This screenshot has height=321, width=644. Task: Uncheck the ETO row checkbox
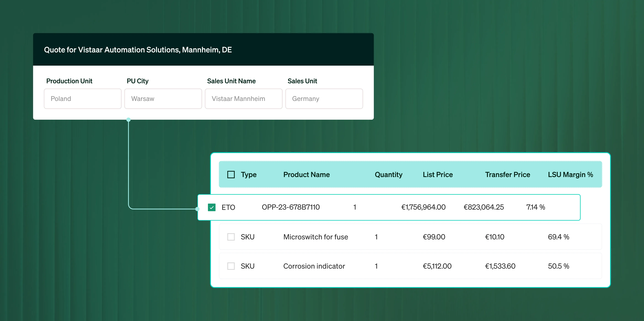tap(211, 207)
